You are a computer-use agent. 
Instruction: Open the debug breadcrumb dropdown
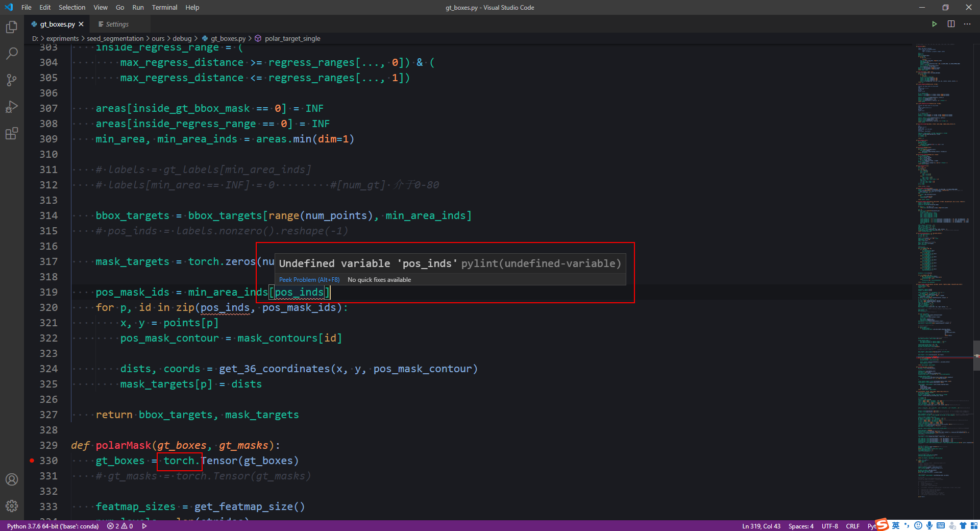click(182, 38)
